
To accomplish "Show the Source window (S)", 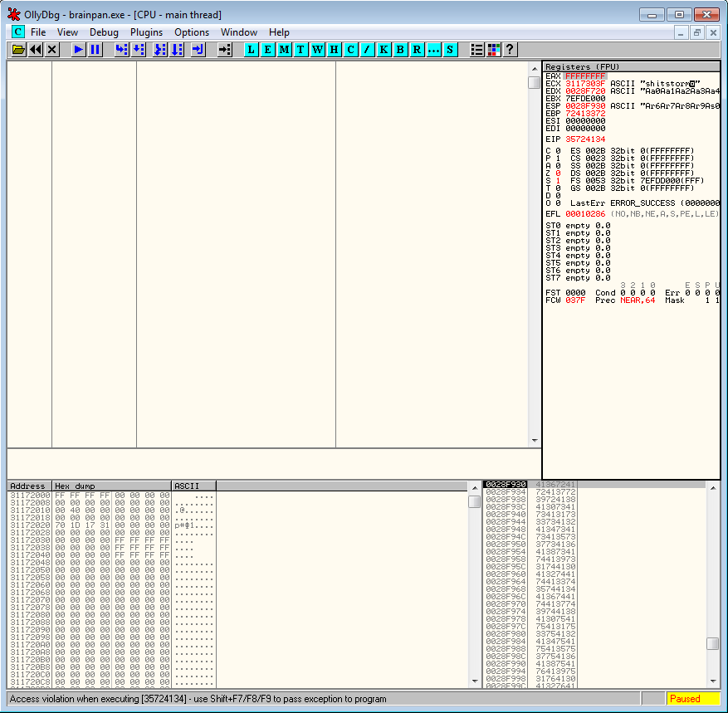I will point(451,49).
